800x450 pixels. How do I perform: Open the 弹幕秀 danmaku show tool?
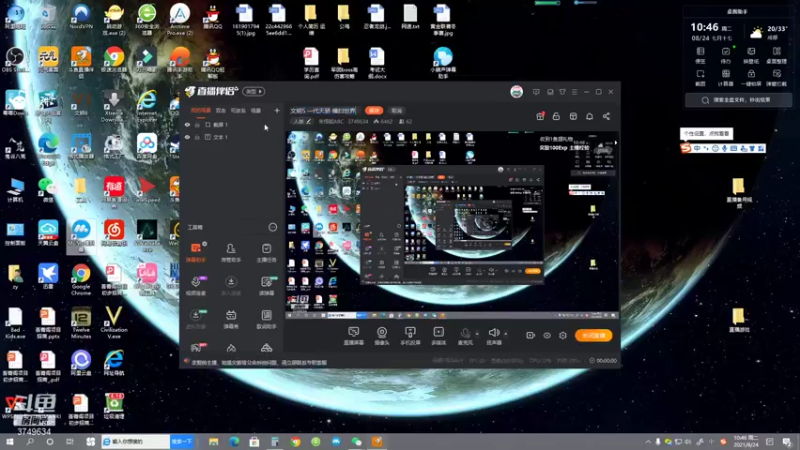[231, 319]
